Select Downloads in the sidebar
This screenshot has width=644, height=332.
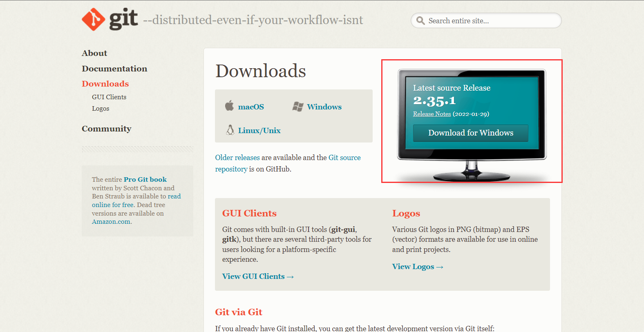click(x=105, y=84)
